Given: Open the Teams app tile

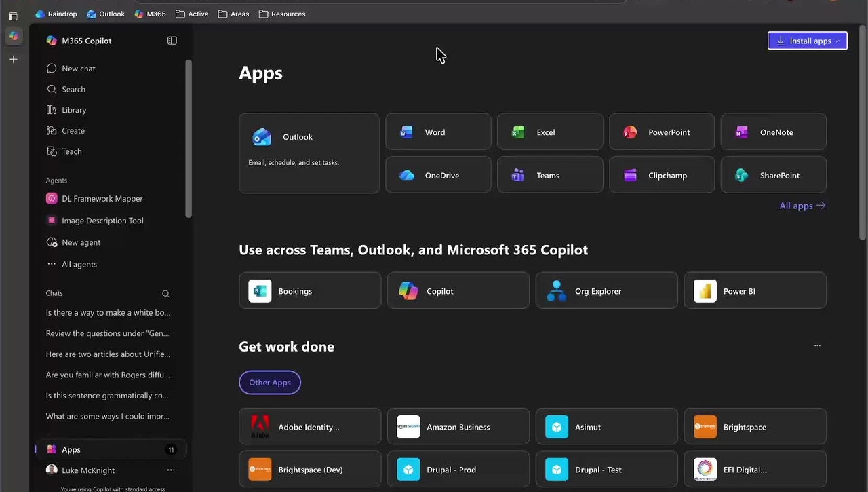Looking at the screenshot, I should pyautogui.click(x=549, y=175).
